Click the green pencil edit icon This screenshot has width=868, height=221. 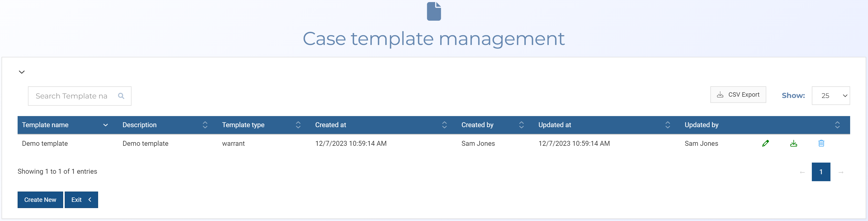(765, 143)
